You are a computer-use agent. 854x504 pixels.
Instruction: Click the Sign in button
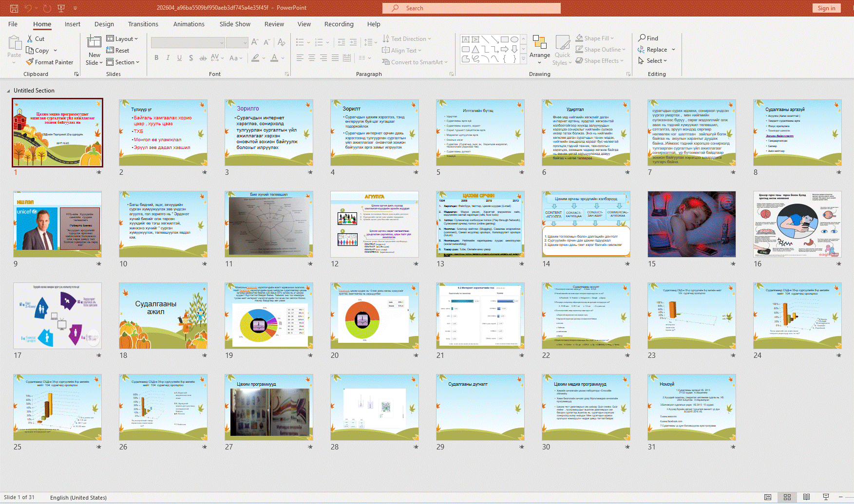pos(826,8)
